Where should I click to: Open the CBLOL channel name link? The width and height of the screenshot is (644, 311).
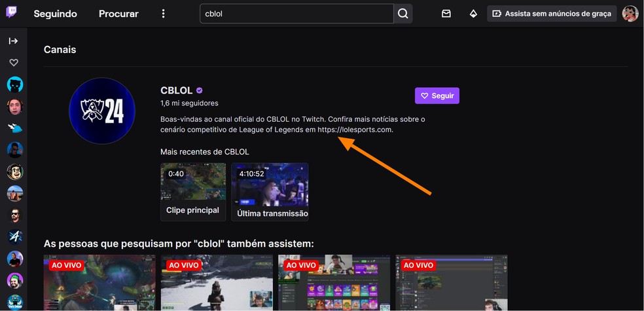(177, 90)
